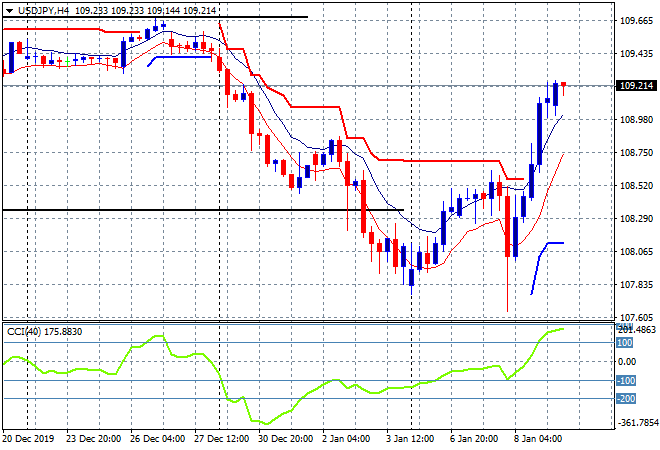This screenshot has height=450, width=660.
Task: Open the chart menu arrow beside USDJPY,H4
Action: coord(8,9)
